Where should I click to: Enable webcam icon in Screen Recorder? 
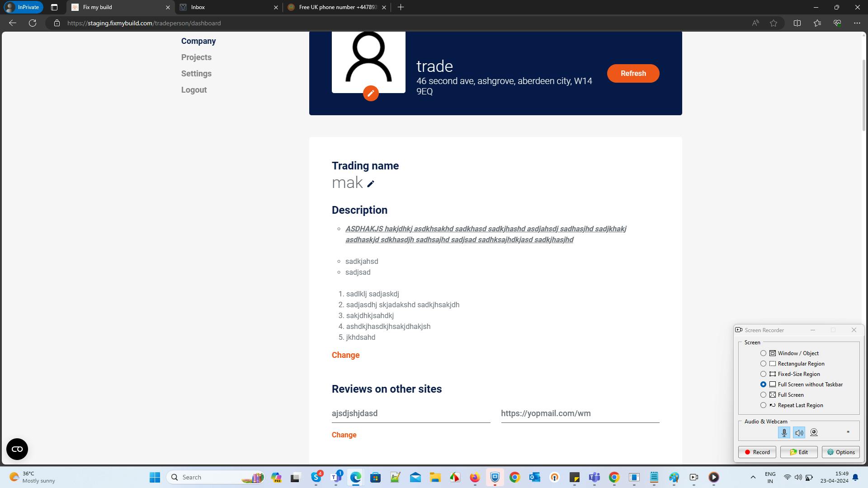pyautogui.click(x=814, y=432)
